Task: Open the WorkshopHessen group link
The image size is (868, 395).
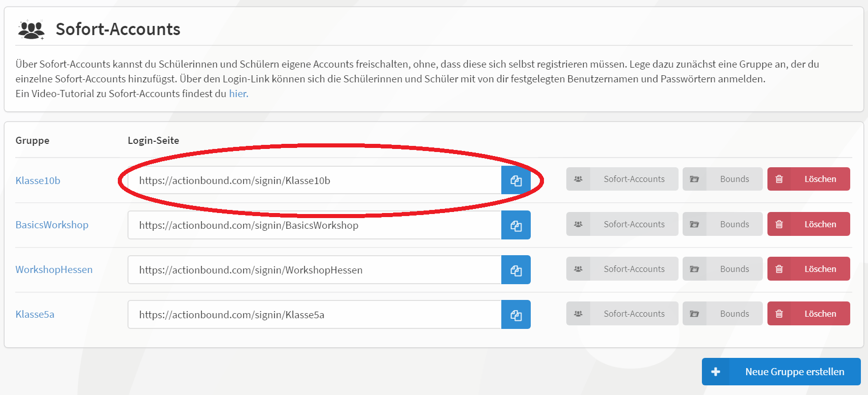Action: tap(54, 269)
